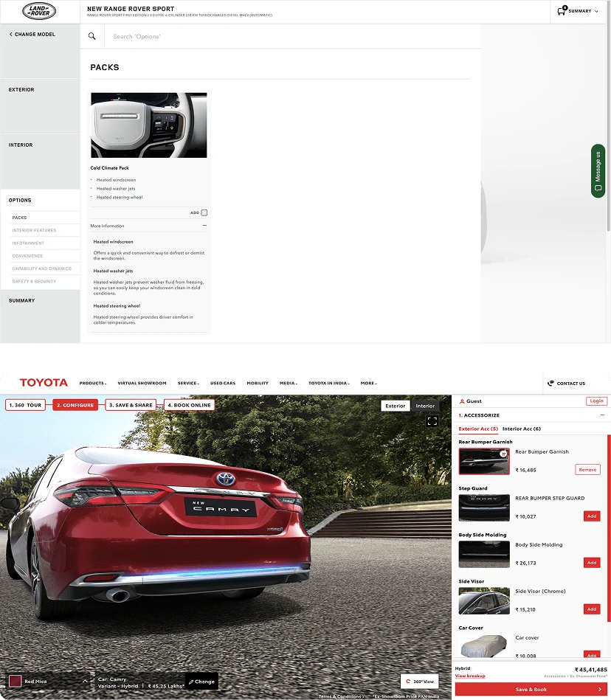This screenshot has width=611, height=700.
Task: Click Rear Bumper Garnish thumbnail
Action: (484, 461)
